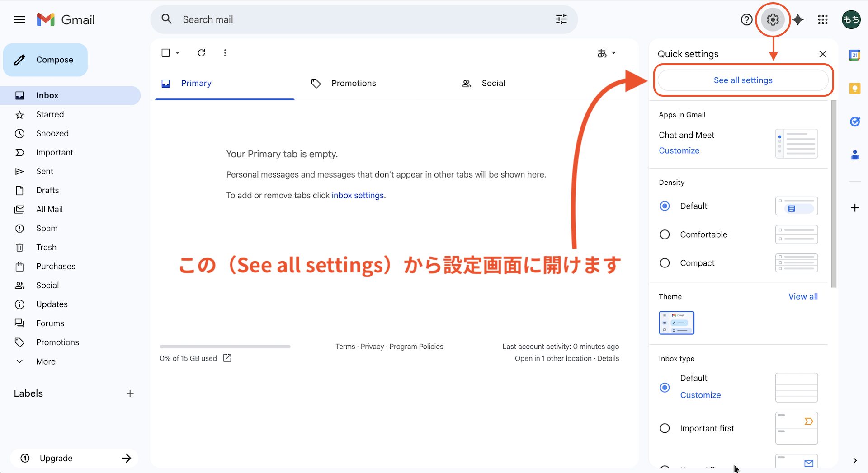
Task: Select the Compact density option
Action: click(665, 262)
